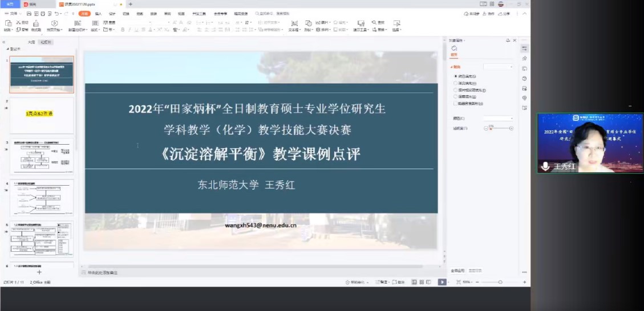Open the fill color dropdown
The height and width of the screenshot is (311, 644).
[498, 118]
